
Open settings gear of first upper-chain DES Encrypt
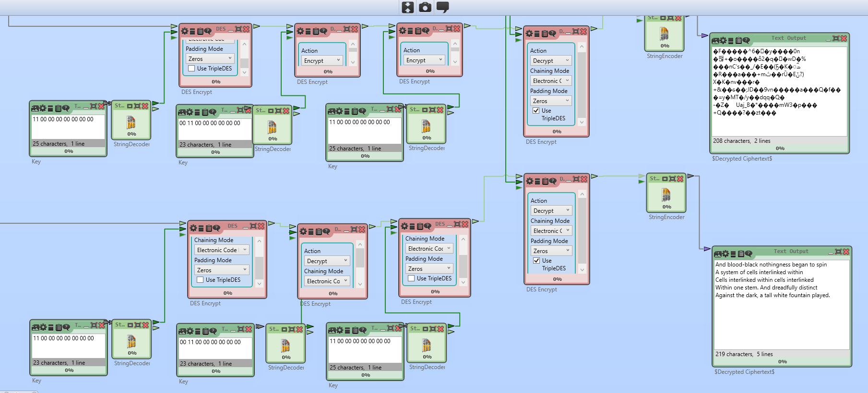coord(185,31)
